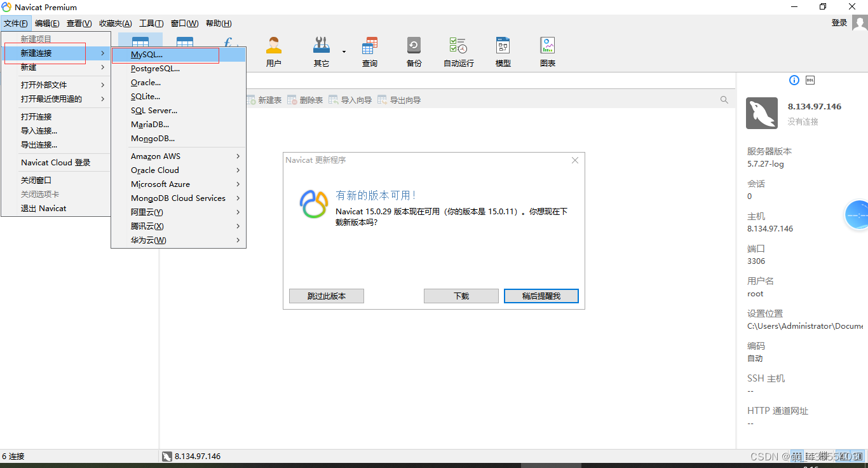Select 打开连接 in the File menu
The width and height of the screenshot is (868, 468).
point(56,117)
